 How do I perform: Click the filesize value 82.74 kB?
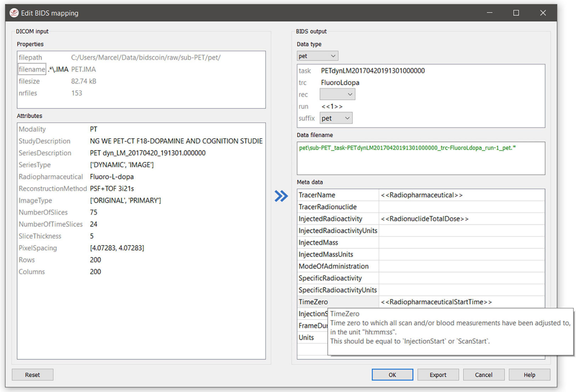83,81
